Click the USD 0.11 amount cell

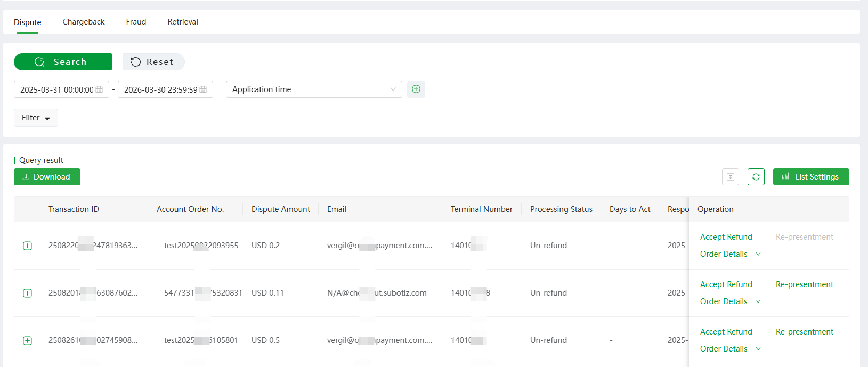tap(267, 293)
